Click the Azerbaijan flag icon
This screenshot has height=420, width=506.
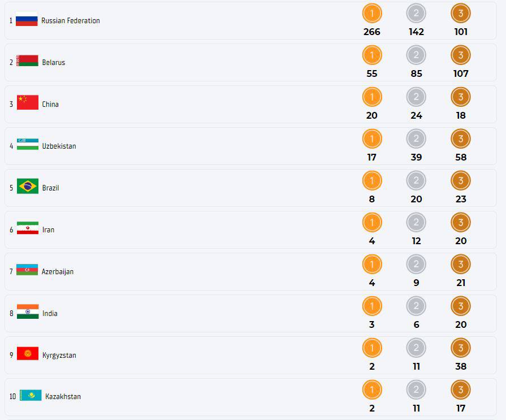(27, 270)
